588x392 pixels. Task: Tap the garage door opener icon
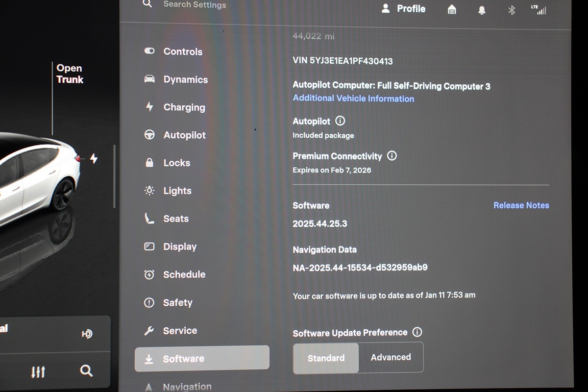452,9
